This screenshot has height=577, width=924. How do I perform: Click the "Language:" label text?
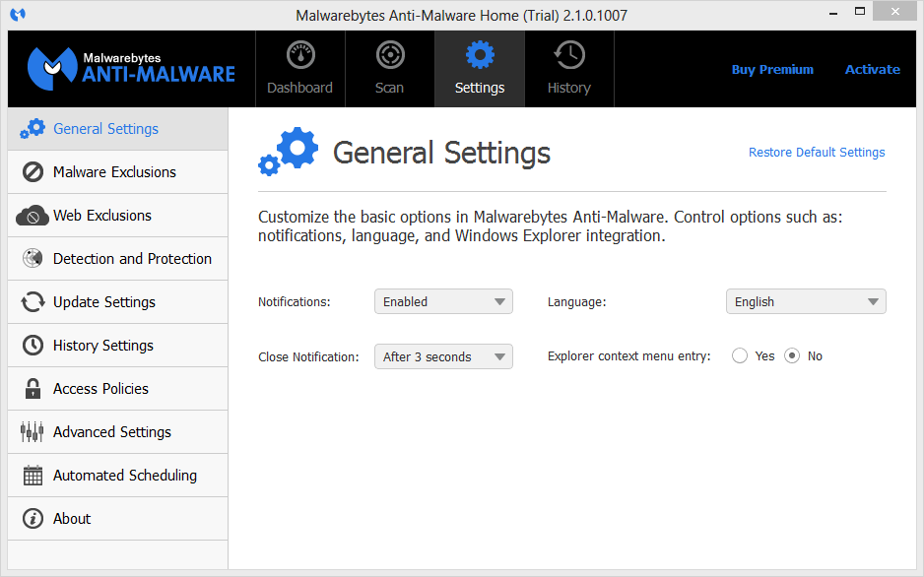[x=577, y=302]
